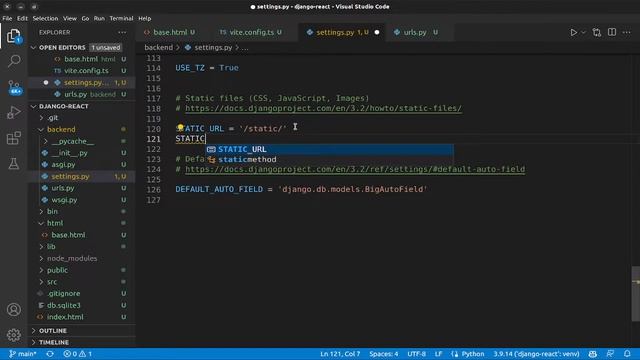Run Python file with play button
Image resolution: width=640 pixels, height=360 pixels.
click(573, 32)
